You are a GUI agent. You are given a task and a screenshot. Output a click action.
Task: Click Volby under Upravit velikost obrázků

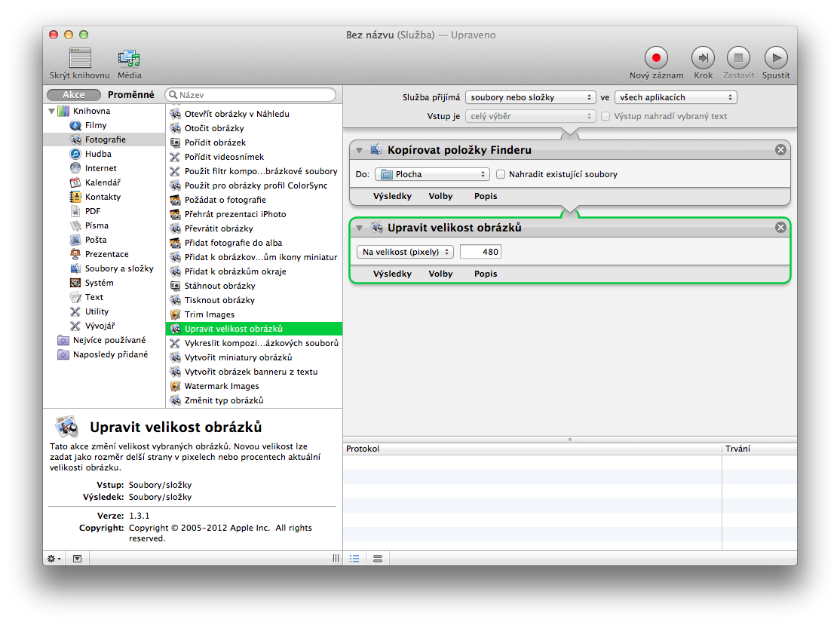click(440, 274)
